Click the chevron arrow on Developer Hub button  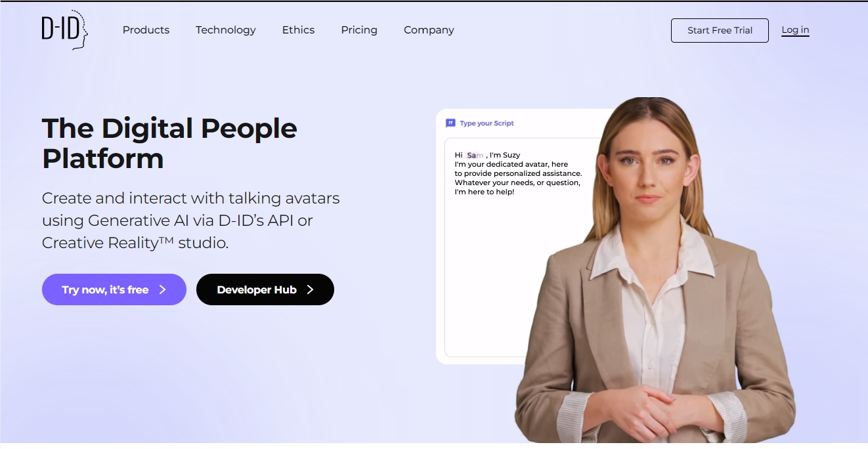pos(311,289)
